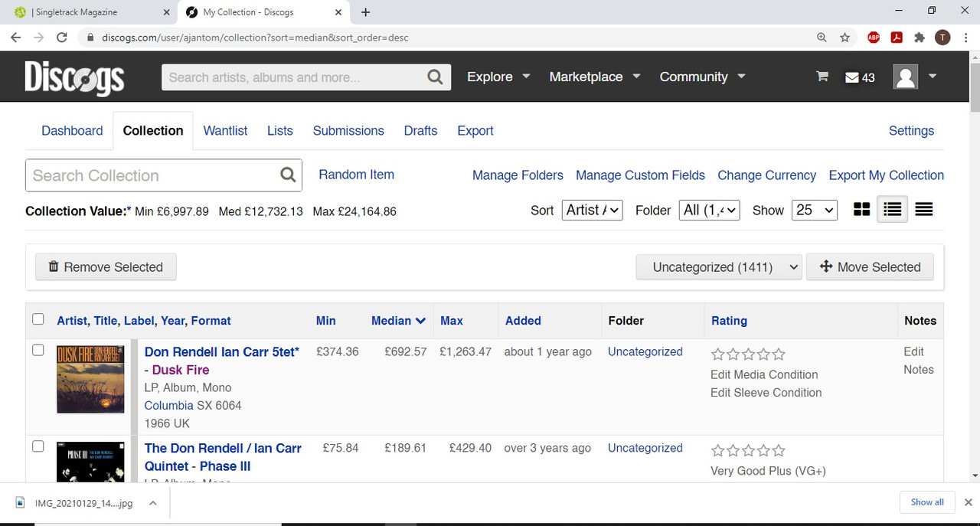Open the user avatar menu
The width and height of the screenshot is (980, 526).
point(916,77)
